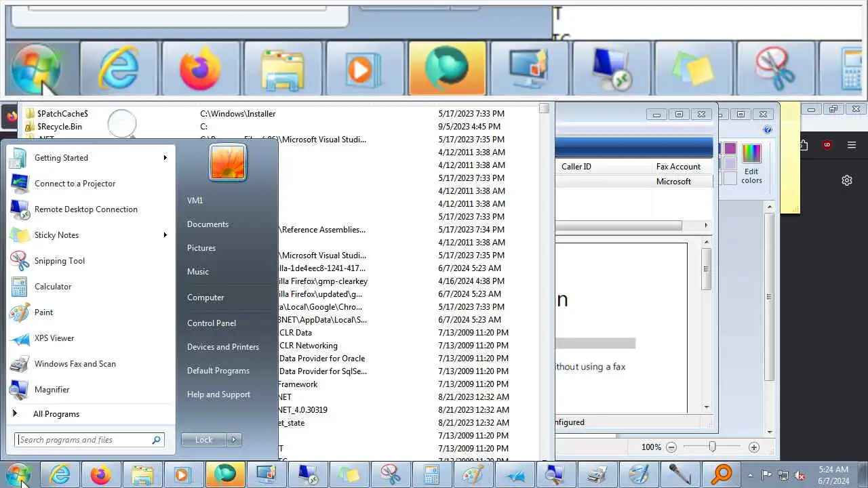Open Devices and Printers
Screen dimensions: 868x488
(223, 347)
